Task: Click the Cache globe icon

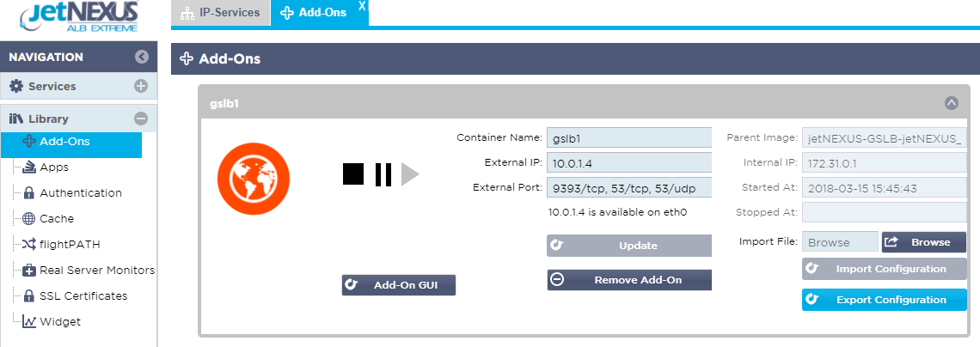Action: (x=28, y=218)
